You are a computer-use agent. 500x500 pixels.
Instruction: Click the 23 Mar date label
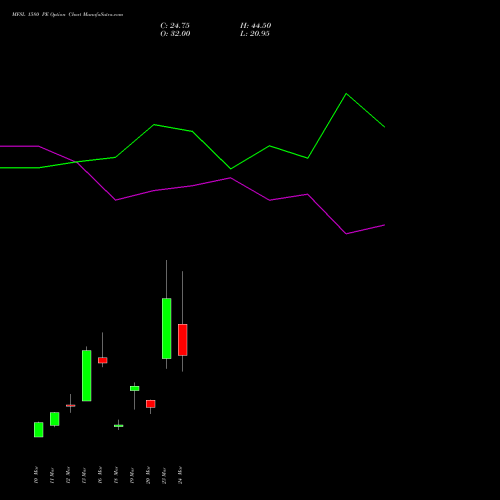coord(164,475)
